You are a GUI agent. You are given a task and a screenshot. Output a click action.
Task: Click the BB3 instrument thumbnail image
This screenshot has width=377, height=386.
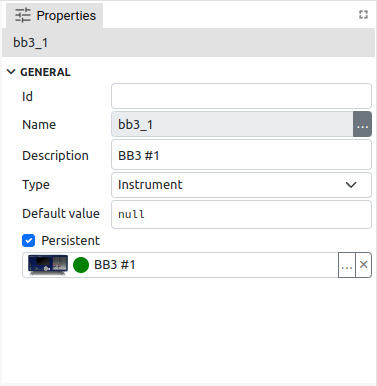48,265
